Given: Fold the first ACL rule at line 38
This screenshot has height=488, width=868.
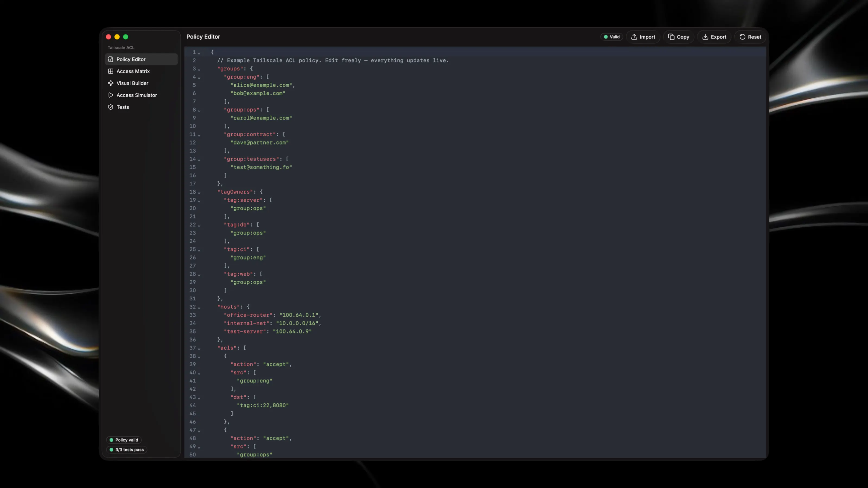Looking at the screenshot, I should tap(199, 357).
